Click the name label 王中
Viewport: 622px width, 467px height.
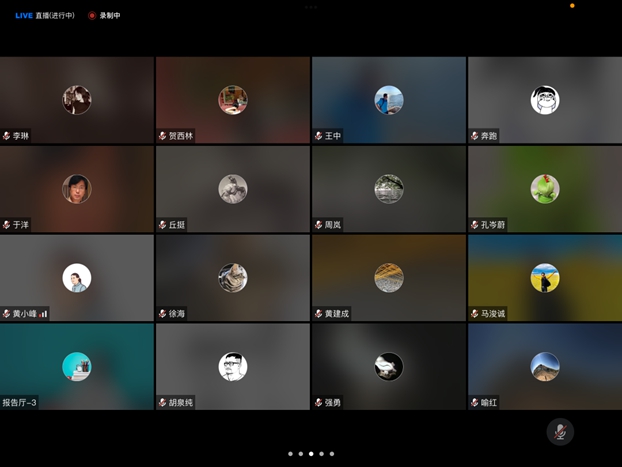tap(333, 136)
